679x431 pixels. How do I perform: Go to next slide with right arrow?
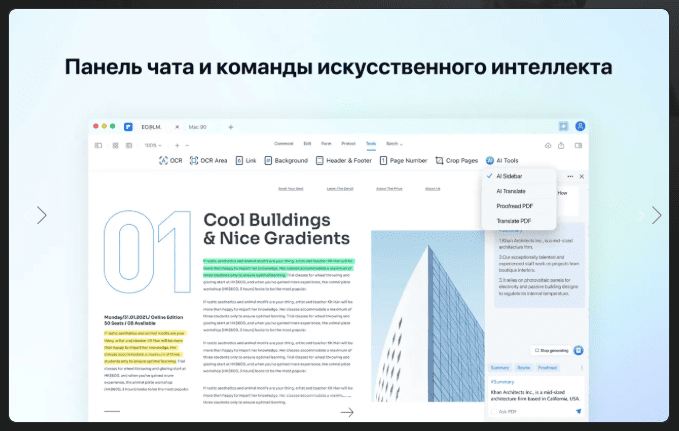pyautogui.click(x=656, y=215)
